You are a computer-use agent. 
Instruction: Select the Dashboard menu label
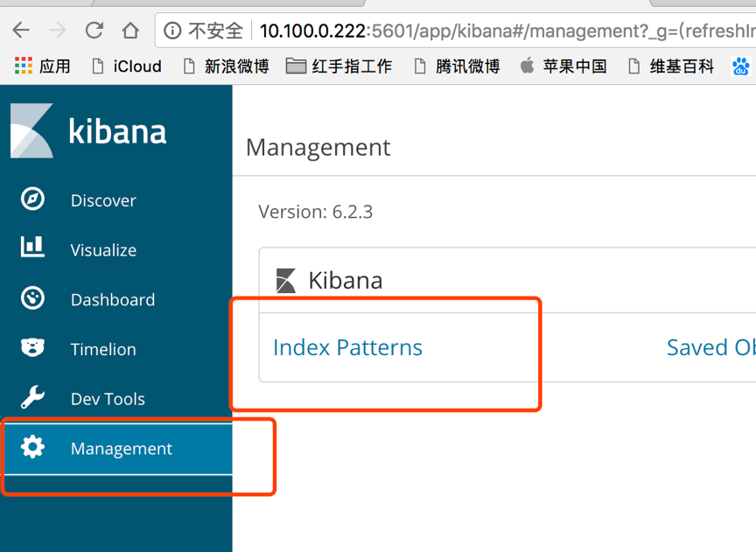pos(112,299)
